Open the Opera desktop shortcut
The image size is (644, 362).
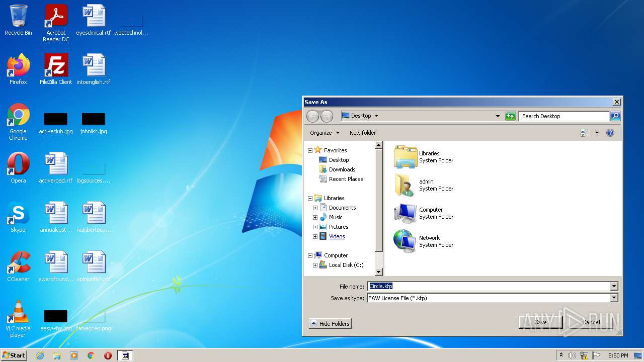point(18,168)
